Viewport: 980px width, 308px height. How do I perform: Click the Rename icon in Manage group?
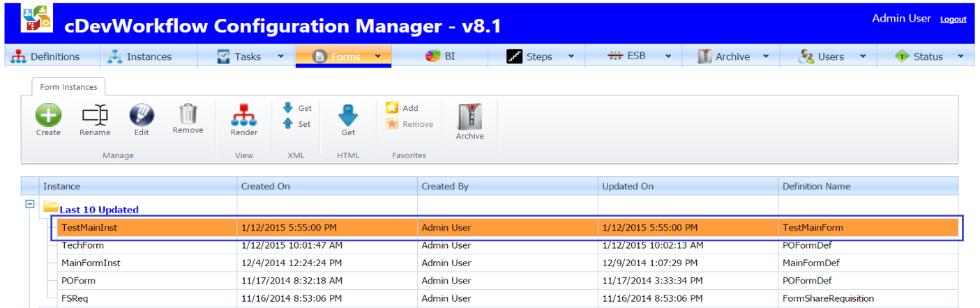pos(95,116)
